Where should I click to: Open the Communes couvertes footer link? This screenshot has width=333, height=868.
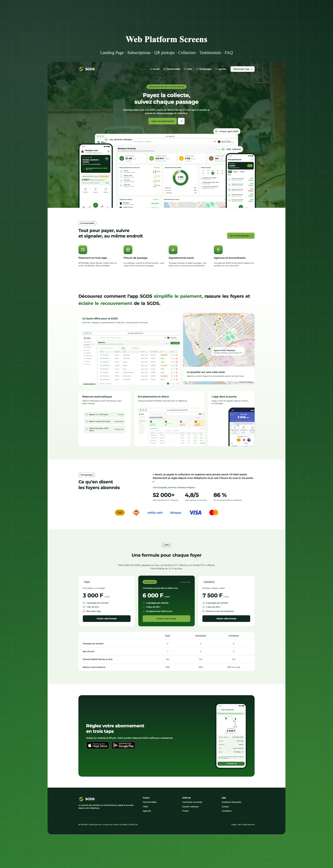click(x=192, y=802)
